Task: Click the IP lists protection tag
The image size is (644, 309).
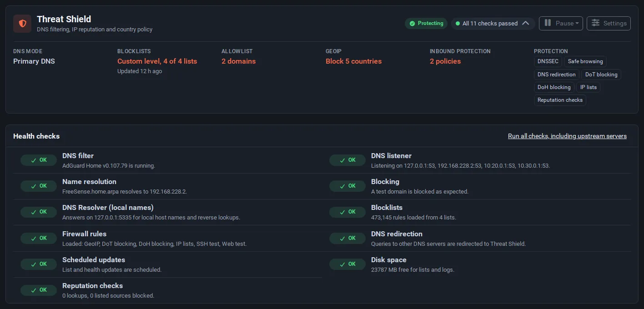Action: click(x=588, y=87)
